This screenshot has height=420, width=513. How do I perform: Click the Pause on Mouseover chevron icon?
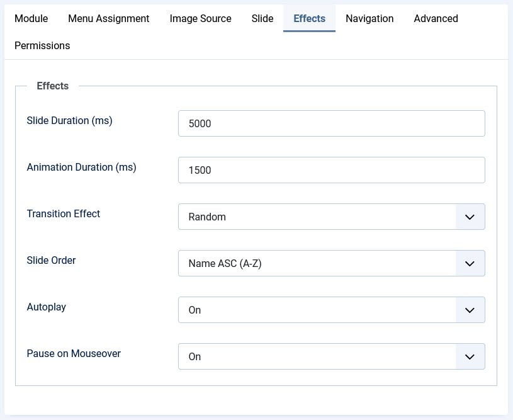(470, 357)
